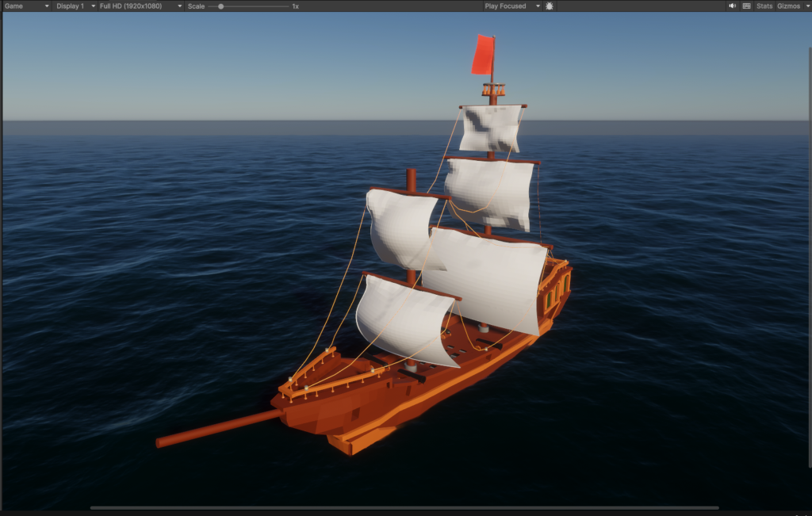This screenshot has width=812, height=516.
Task: Click the horizontal scrollbar at the bottom
Action: (404, 507)
